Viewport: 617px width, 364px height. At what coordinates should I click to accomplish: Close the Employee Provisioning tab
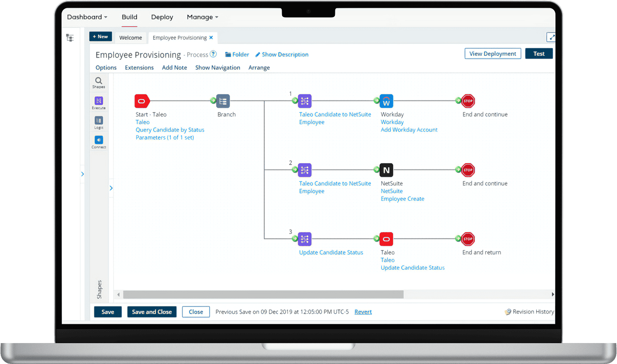(x=211, y=38)
